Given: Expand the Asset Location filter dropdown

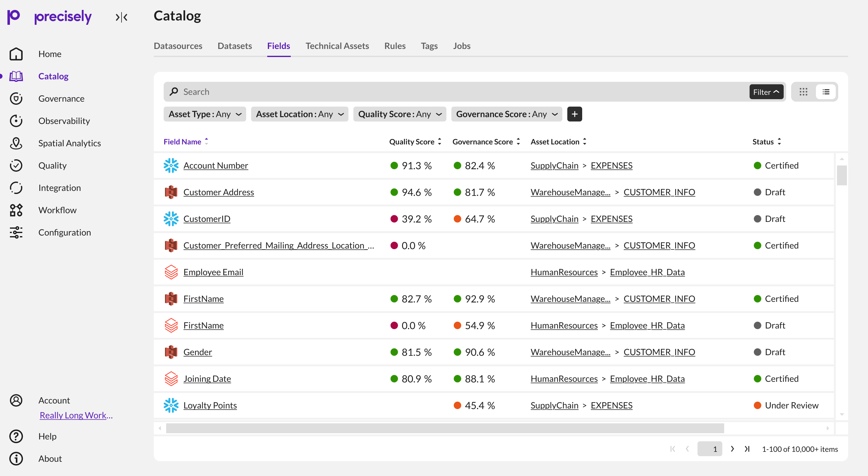Looking at the screenshot, I should tap(299, 114).
